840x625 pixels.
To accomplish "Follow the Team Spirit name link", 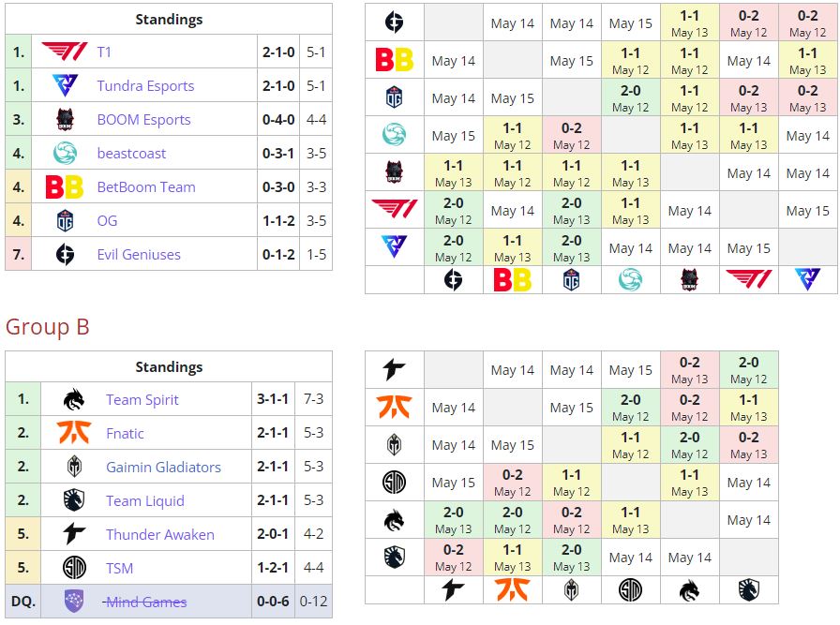I will tap(142, 400).
